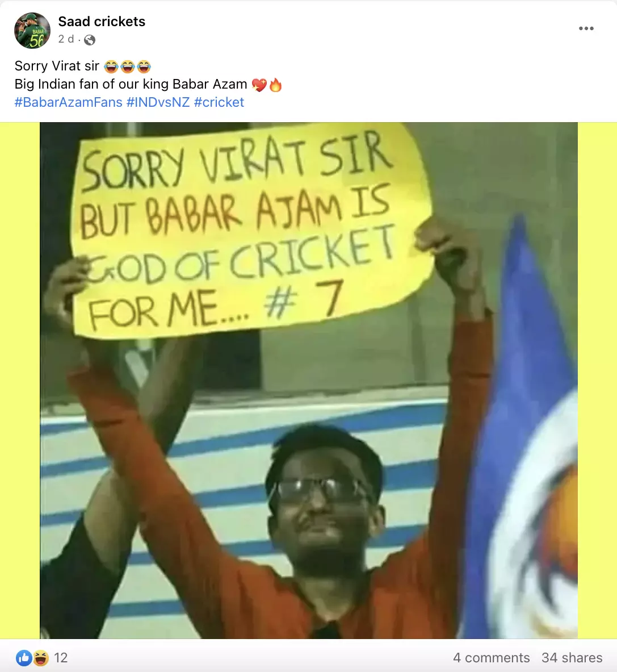617x672 pixels.
Task: Open the #BabarAzamFans hashtag
Action: click(x=69, y=102)
